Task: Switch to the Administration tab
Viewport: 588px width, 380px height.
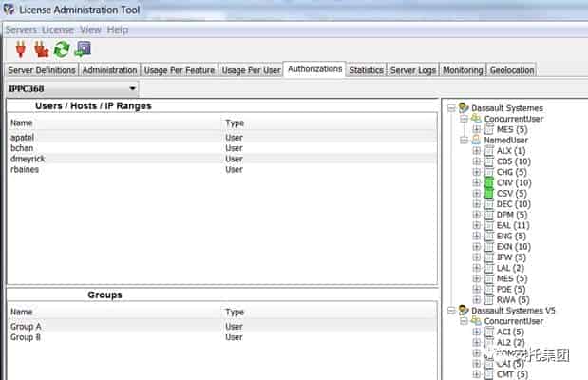Action: tap(109, 70)
